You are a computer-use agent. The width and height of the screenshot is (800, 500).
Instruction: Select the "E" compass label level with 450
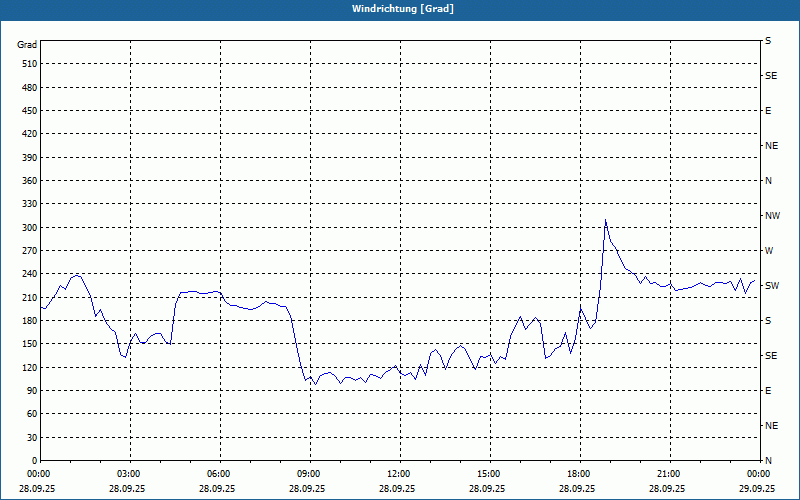(x=768, y=111)
